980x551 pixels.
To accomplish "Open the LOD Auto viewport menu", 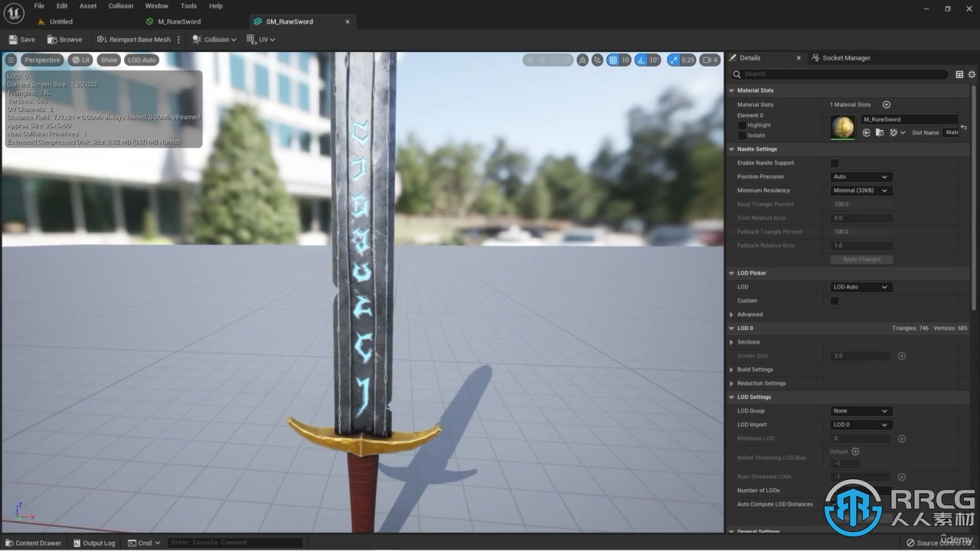I will point(142,60).
